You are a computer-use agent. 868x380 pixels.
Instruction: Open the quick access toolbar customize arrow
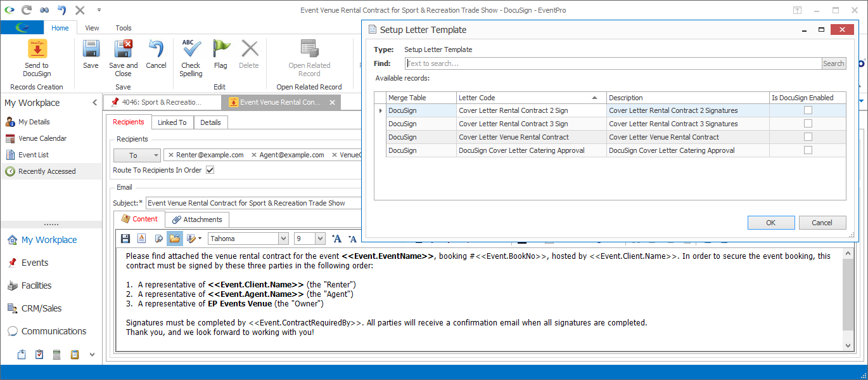(99, 10)
